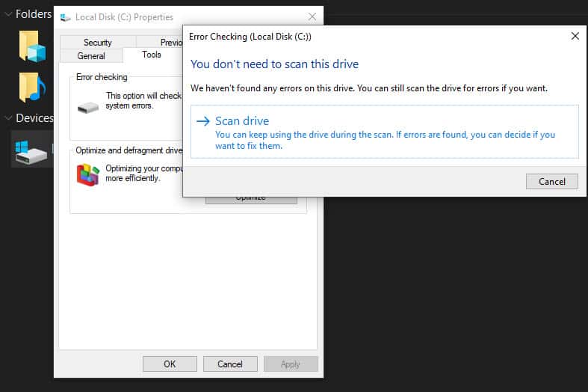Image resolution: width=588 pixels, height=392 pixels.
Task: Click OK in Local Disk Properties
Action: tap(170, 364)
